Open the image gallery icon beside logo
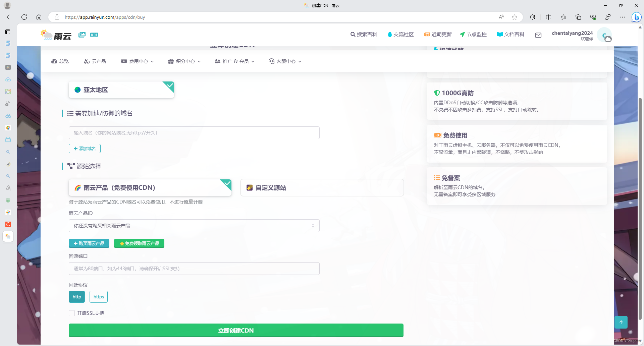 coord(82,35)
